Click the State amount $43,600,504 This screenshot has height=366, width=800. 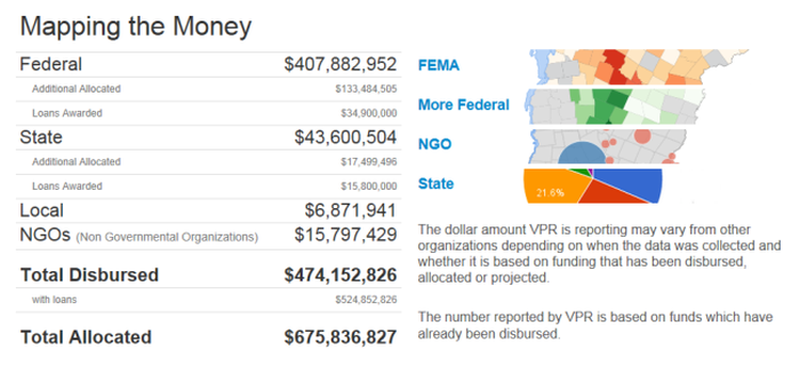(345, 137)
